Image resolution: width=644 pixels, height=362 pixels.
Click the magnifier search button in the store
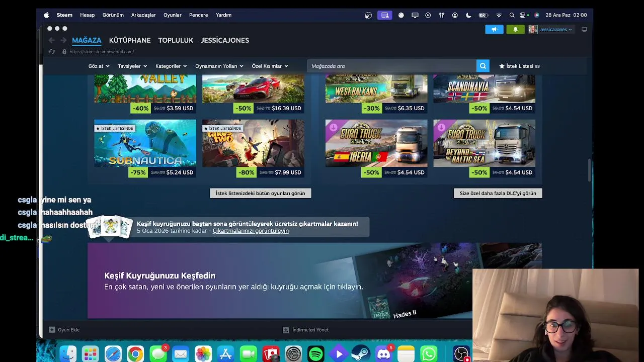pos(482,66)
